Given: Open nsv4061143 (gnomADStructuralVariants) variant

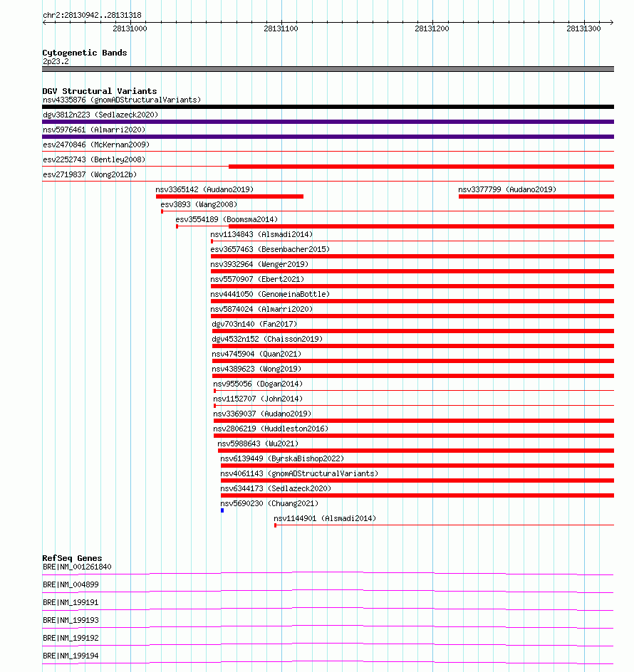Looking at the screenshot, I should (299, 474).
